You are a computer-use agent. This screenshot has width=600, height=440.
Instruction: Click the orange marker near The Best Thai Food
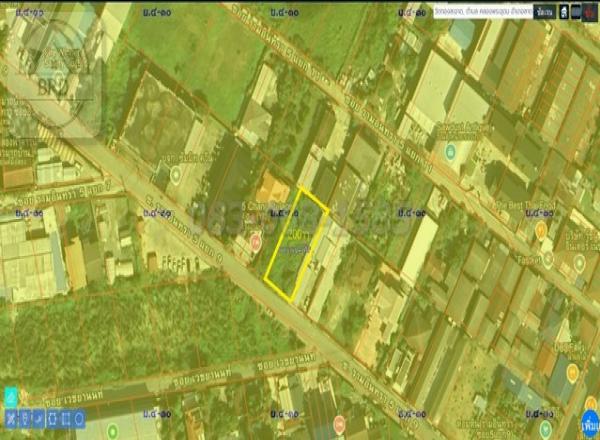pyautogui.click(x=541, y=230)
